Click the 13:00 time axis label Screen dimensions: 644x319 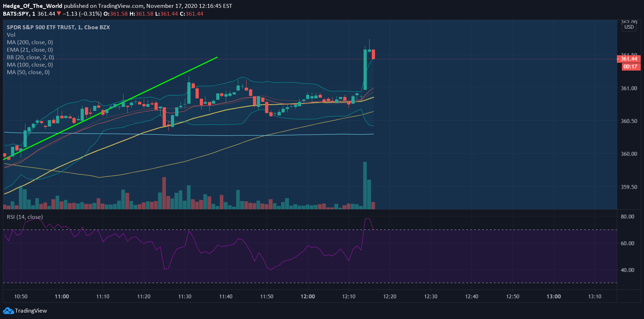click(x=554, y=297)
